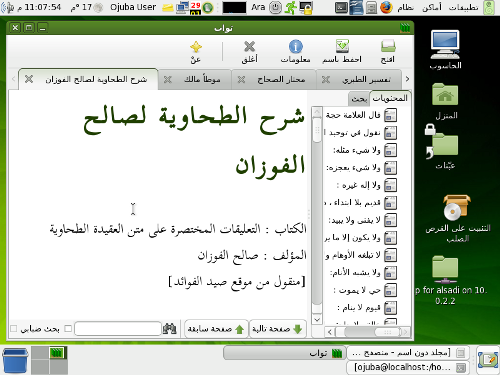Open the معلومات (Information) toolbar icon
Screen dimensions: 500x375
295,51
